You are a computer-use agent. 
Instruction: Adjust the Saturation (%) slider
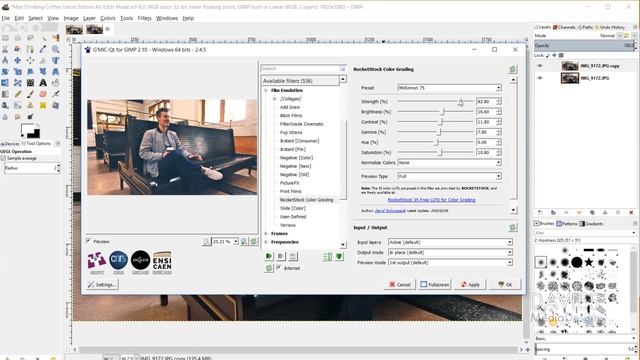click(x=435, y=152)
